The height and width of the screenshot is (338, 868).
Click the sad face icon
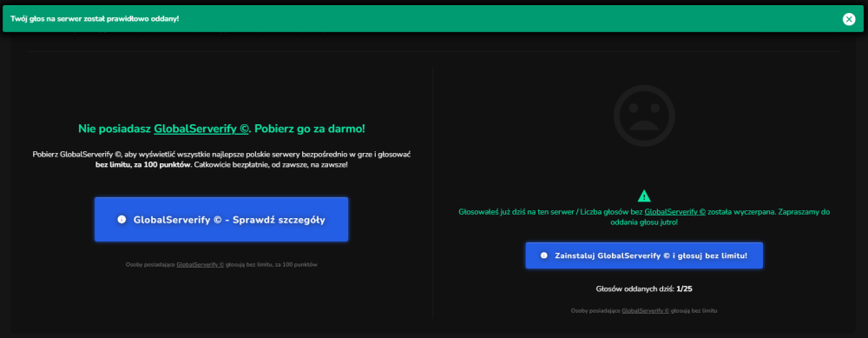644,116
